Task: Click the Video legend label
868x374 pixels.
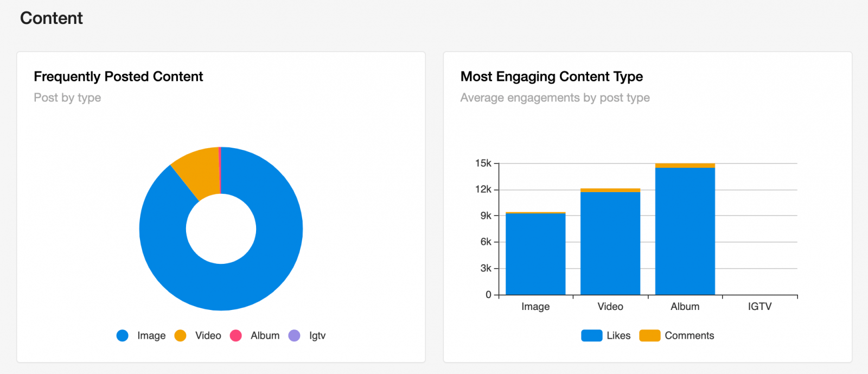Action: 208,335
